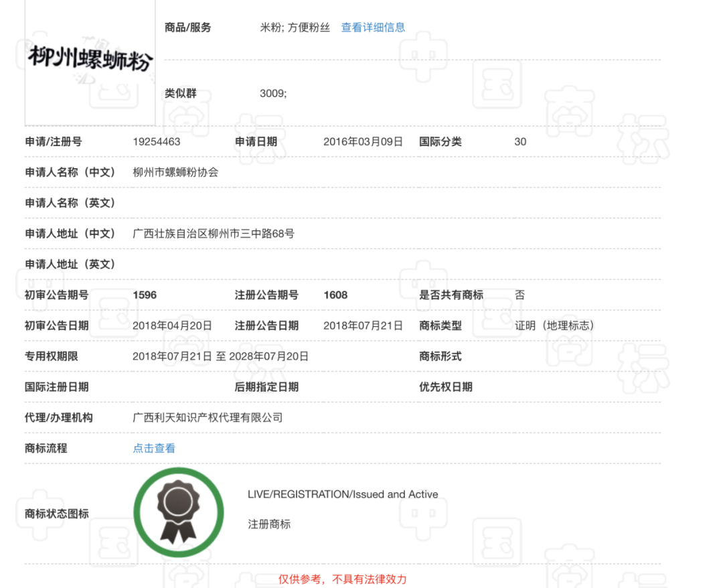Click the trademark type 证明（地理标志）
This screenshot has width=723, height=588.
click(554, 325)
